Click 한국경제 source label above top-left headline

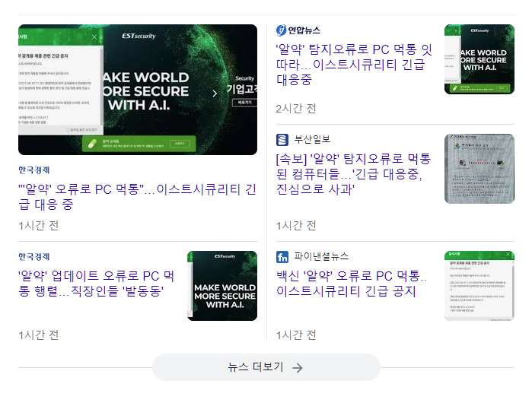click(x=34, y=170)
